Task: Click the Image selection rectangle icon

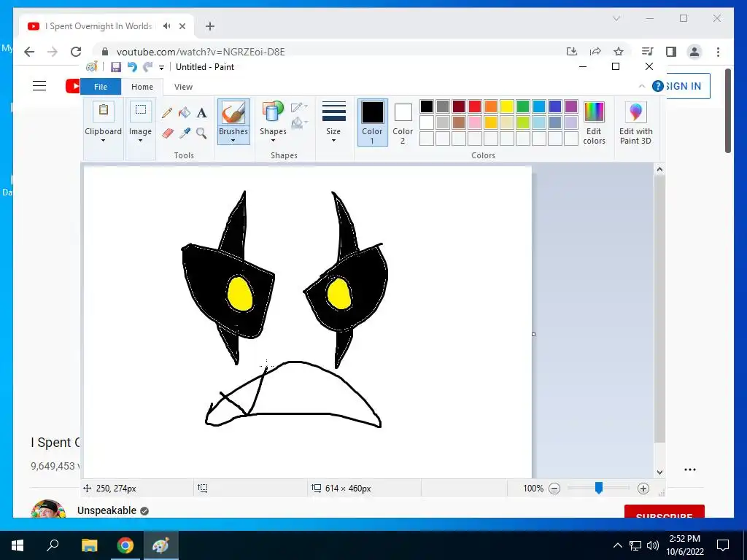Action: pyautogui.click(x=141, y=112)
